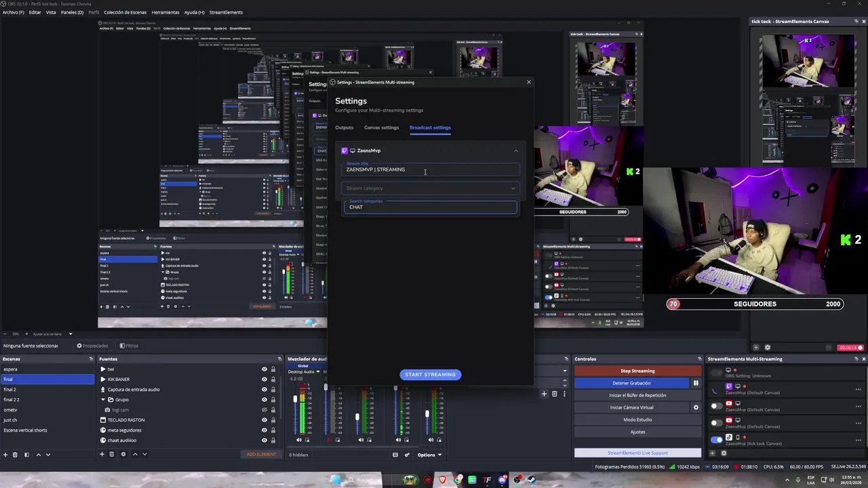Hide the Grupo source group

point(264,400)
